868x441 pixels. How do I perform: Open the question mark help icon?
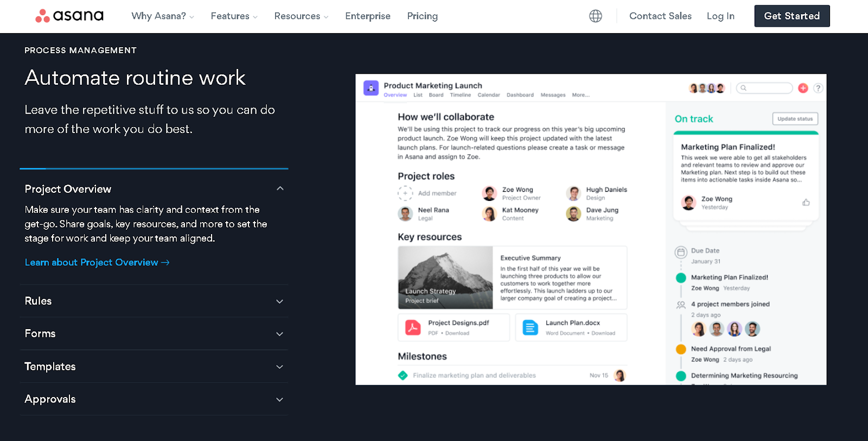(818, 88)
